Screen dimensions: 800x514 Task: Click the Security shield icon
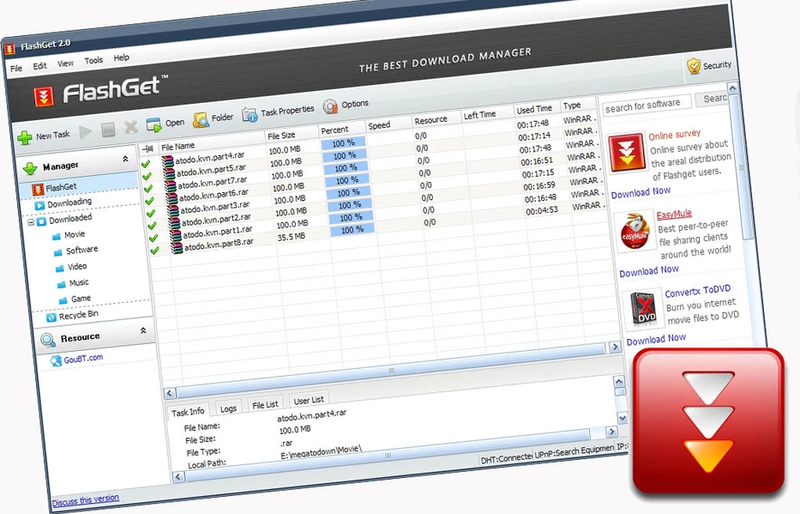(x=693, y=66)
